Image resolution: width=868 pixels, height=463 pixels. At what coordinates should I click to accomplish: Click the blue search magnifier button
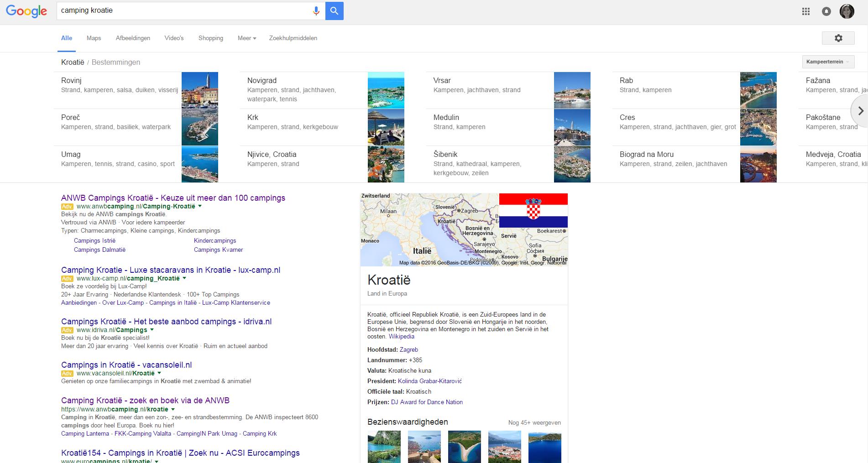point(335,11)
